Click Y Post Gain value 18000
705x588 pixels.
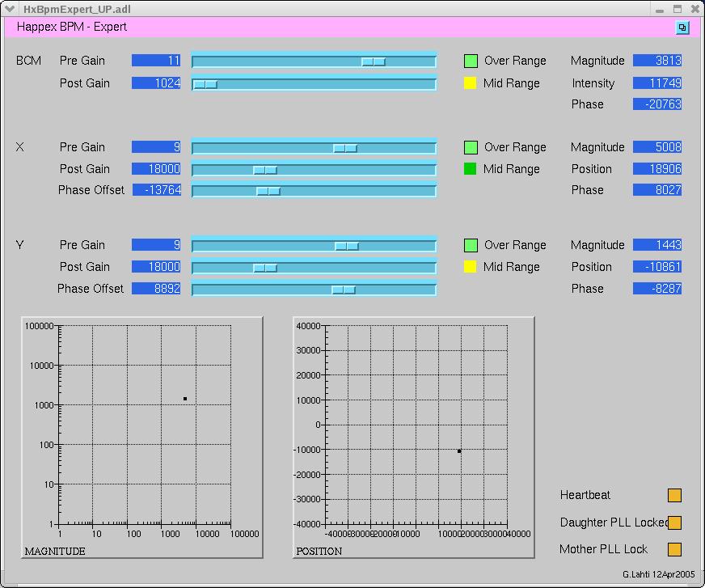[156, 267]
